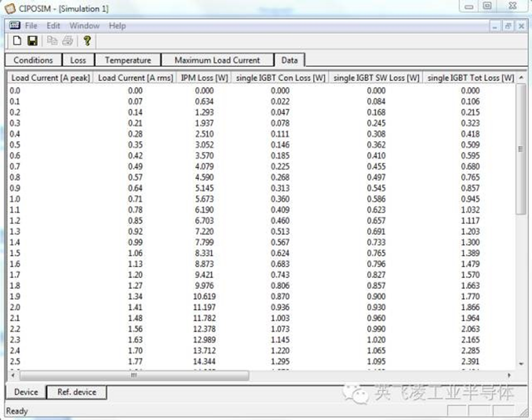Switch to the Loss tab
Image resolution: width=532 pixels, height=420 pixels.
78,60
